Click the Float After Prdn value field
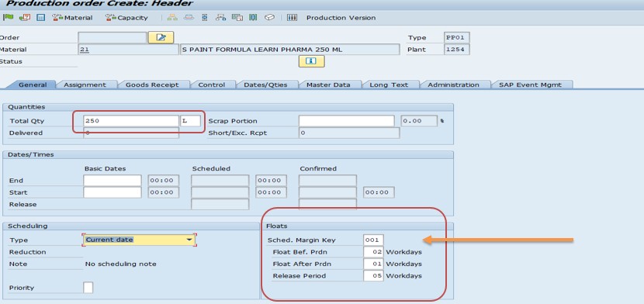 pos(373,264)
